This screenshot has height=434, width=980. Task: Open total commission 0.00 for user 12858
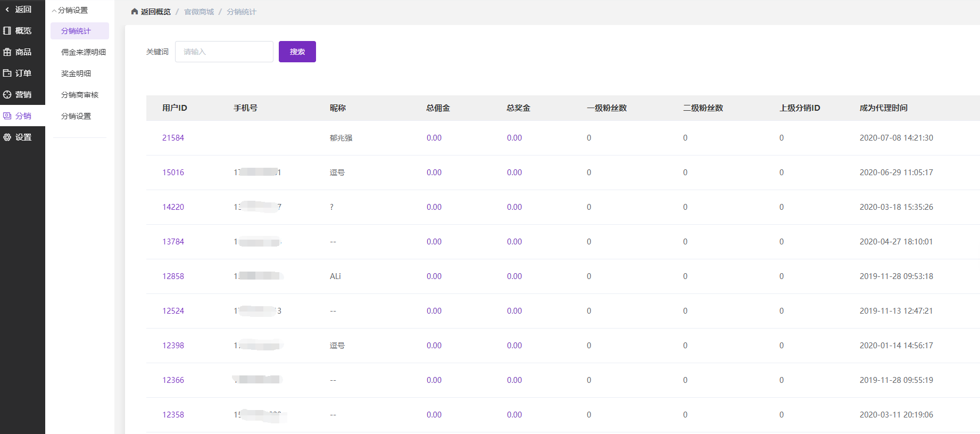pyautogui.click(x=434, y=276)
